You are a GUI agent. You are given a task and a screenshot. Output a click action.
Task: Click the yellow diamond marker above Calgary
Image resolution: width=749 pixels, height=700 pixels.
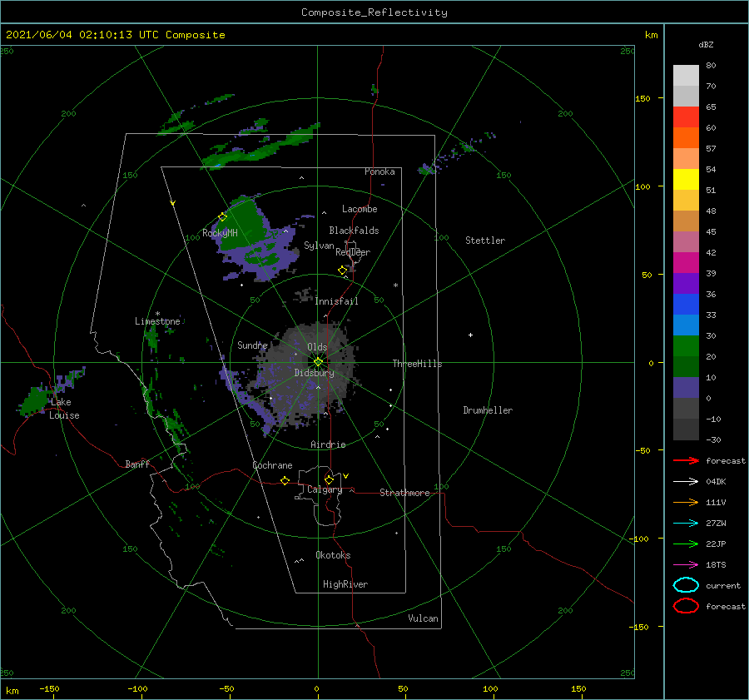point(329,479)
